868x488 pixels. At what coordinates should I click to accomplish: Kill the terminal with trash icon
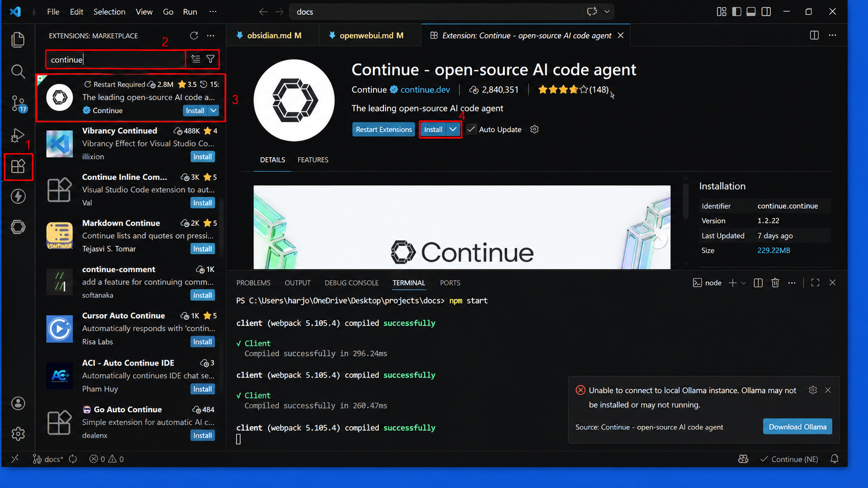click(x=775, y=283)
